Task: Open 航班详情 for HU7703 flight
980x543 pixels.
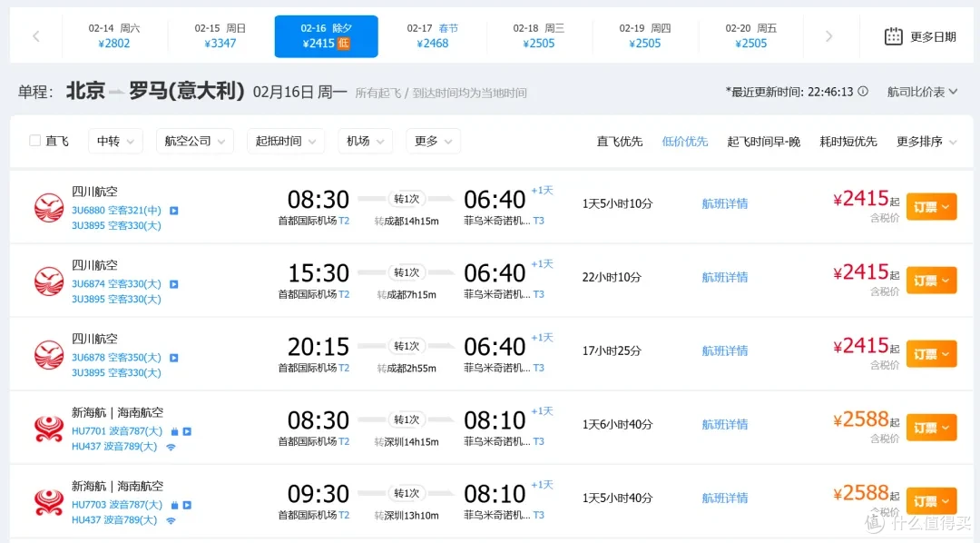Action: 724,498
